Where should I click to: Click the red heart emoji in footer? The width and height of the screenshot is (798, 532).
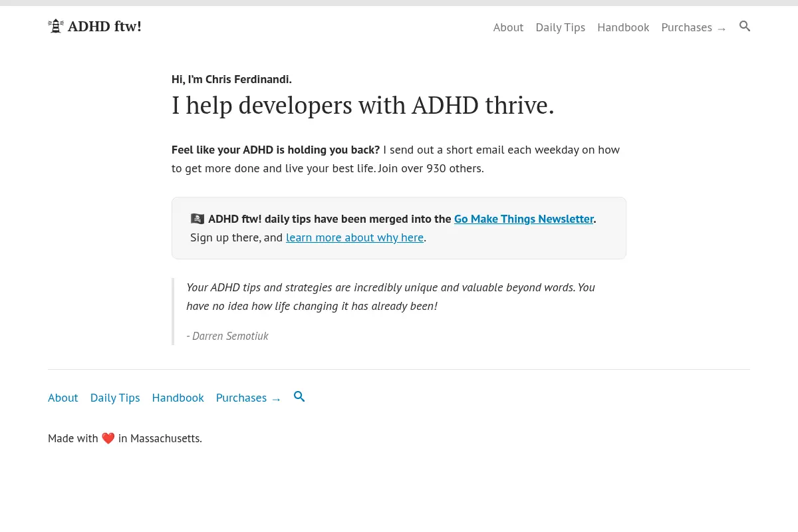[108, 438]
